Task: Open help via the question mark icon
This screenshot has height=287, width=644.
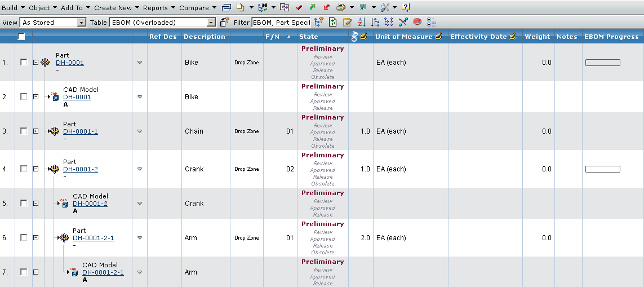Action: point(406,7)
